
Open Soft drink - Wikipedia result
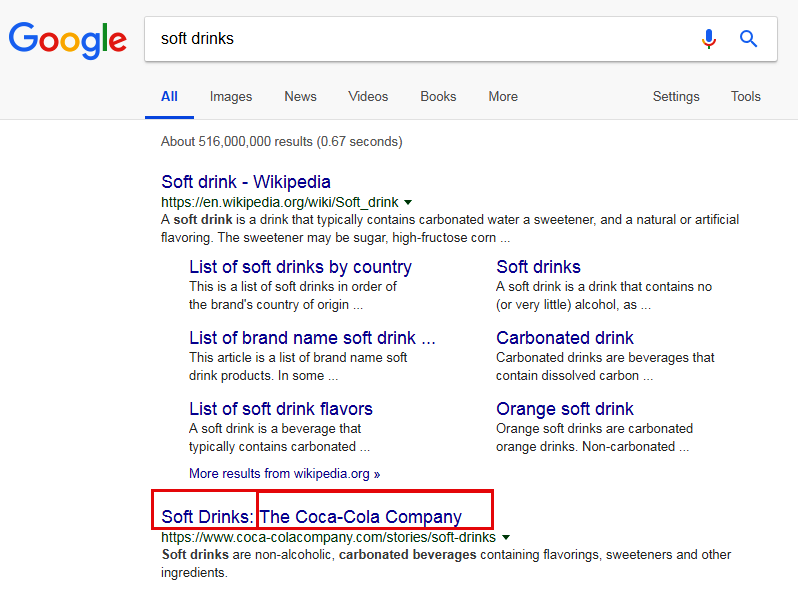[x=246, y=182]
